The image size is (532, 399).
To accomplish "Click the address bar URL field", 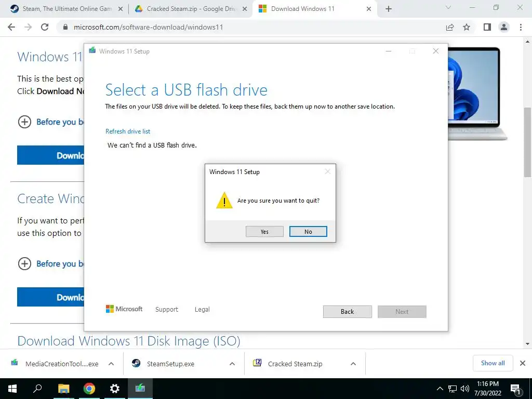I will coord(251,27).
